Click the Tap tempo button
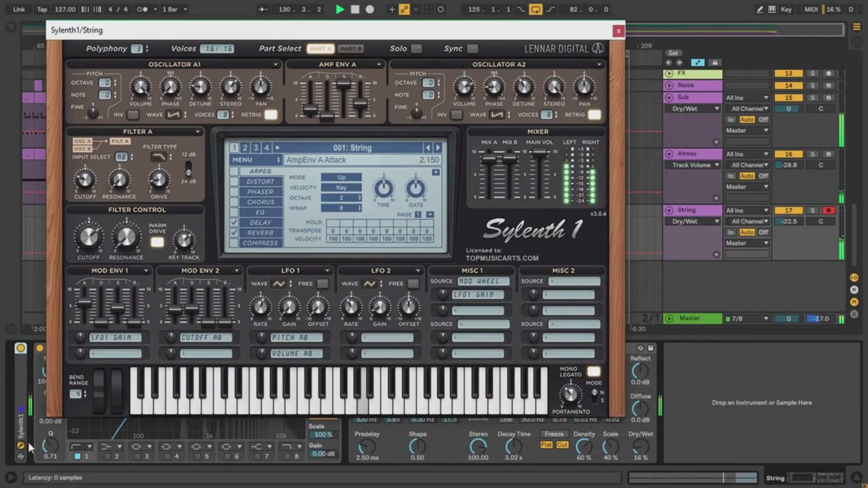Image resolution: width=868 pixels, height=488 pixels. (x=42, y=9)
